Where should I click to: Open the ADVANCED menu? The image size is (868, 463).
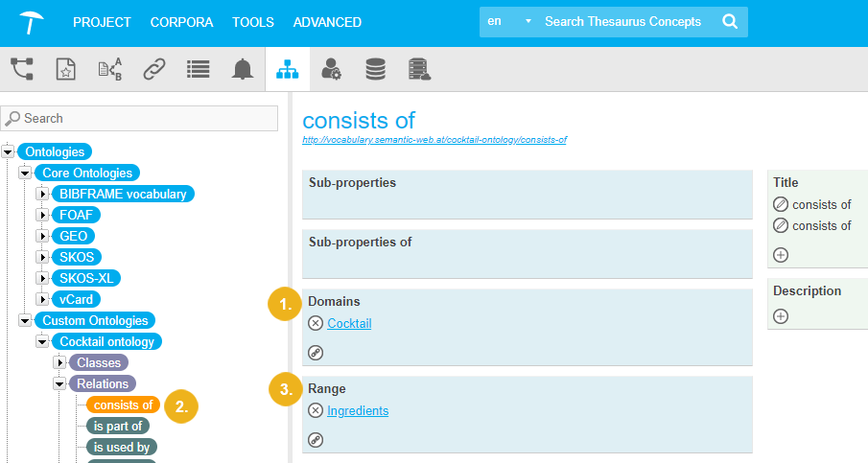pos(327,22)
